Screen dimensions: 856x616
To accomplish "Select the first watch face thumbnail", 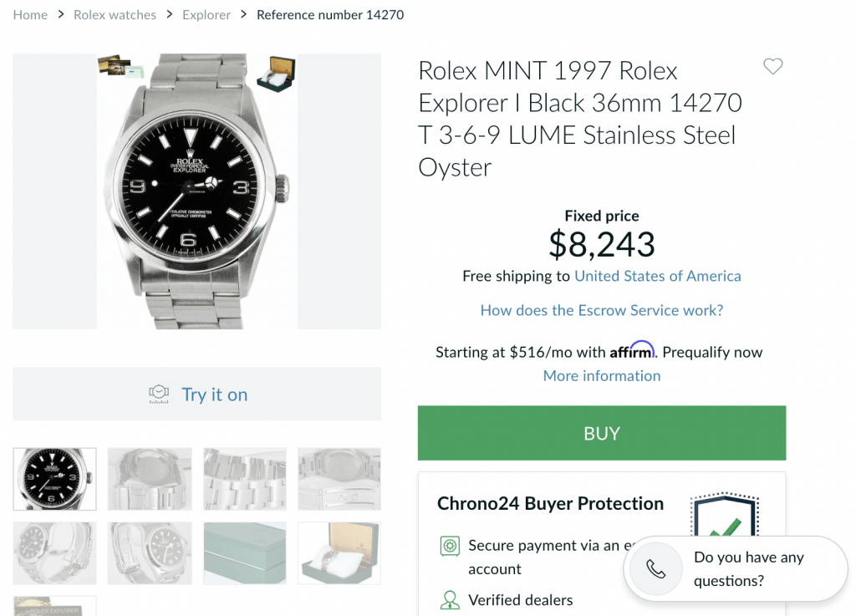I will 55,479.
